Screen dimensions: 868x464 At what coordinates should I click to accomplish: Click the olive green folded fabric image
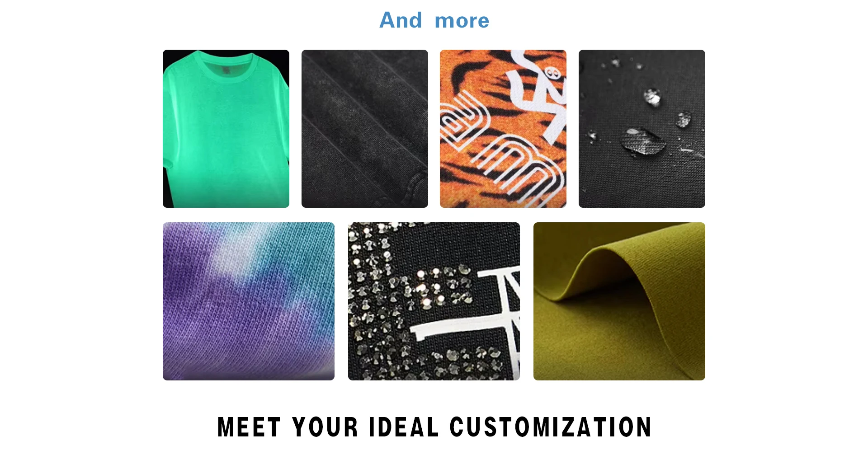pos(619,301)
